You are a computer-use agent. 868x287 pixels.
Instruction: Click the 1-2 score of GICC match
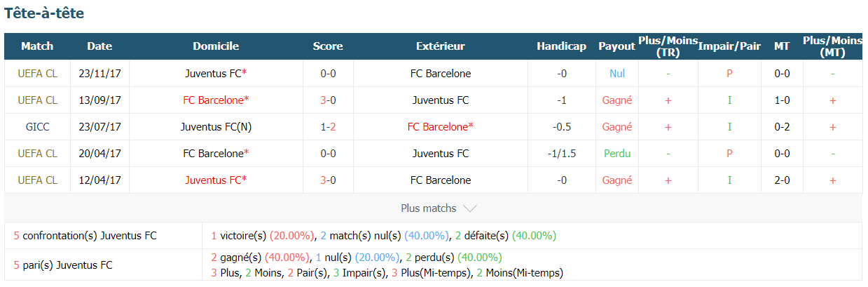coord(328,127)
